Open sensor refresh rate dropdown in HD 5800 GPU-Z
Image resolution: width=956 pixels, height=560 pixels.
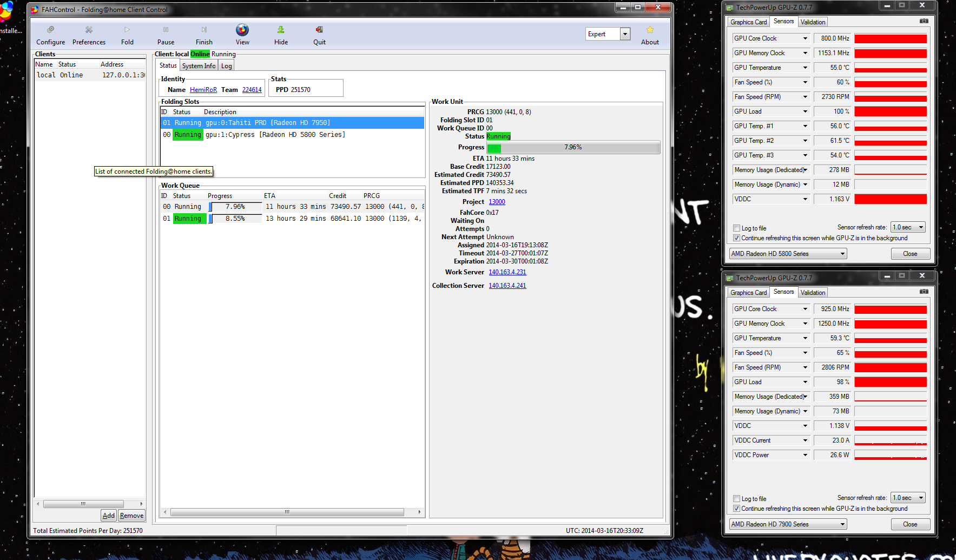point(908,227)
